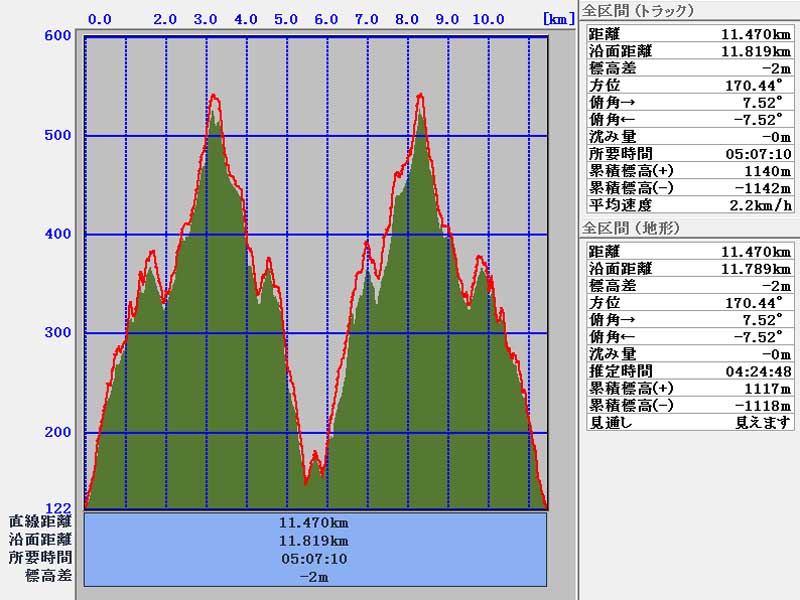Click the valley low point between 5.0 and 6.0 km
The height and width of the screenshot is (600, 800).
tap(306, 482)
